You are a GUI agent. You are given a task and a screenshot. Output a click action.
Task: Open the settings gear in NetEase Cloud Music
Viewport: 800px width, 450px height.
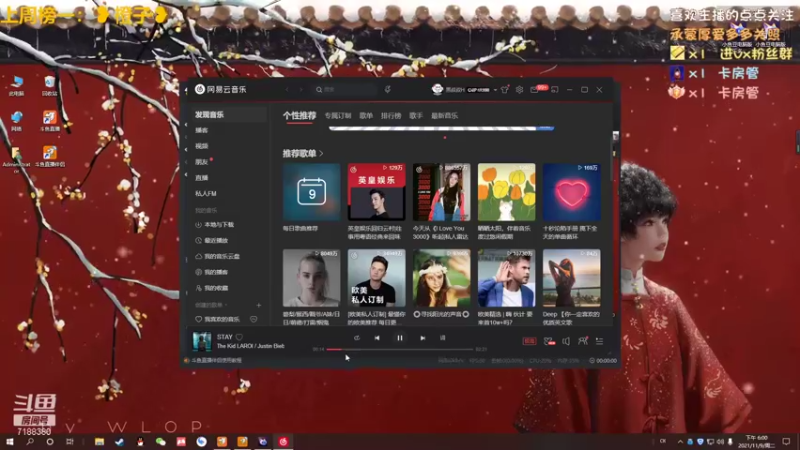click(519, 89)
